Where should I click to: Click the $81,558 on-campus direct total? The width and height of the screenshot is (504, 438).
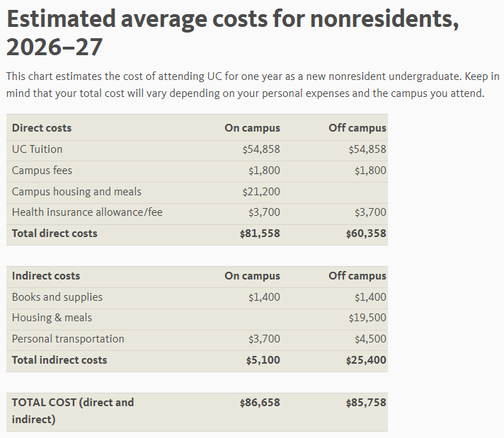260,234
